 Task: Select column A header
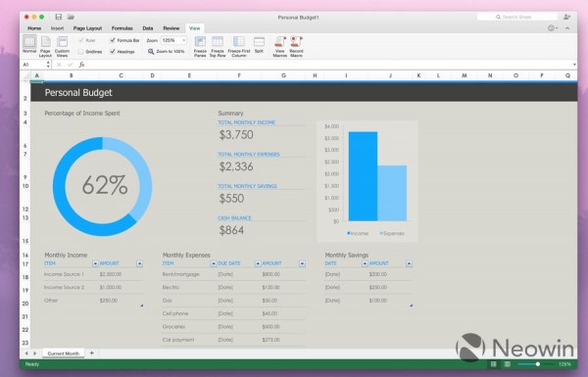click(x=37, y=75)
